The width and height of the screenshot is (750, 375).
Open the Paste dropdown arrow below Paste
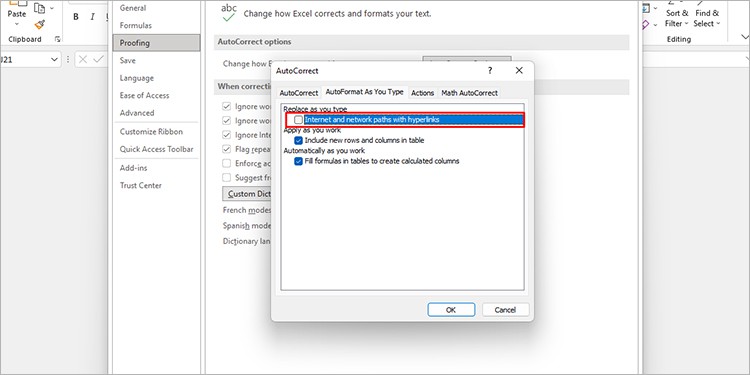tap(17, 24)
